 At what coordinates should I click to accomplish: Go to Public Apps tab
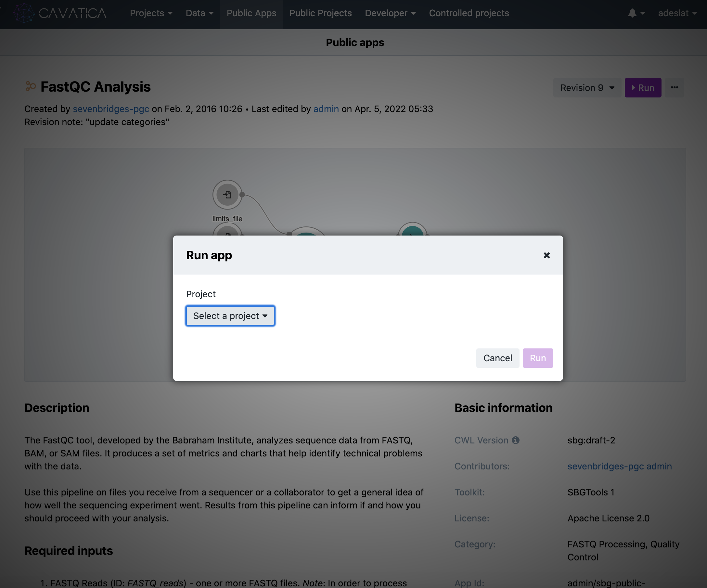coord(251,13)
